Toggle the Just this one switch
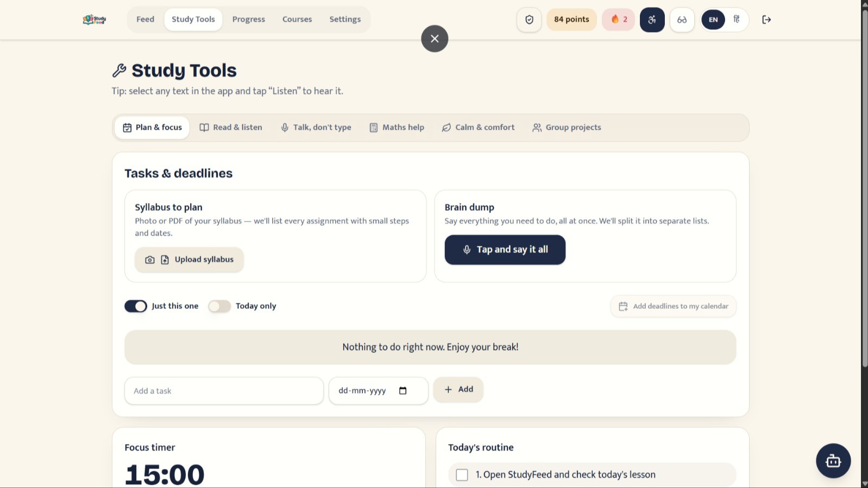This screenshot has width=868, height=488. point(136,306)
